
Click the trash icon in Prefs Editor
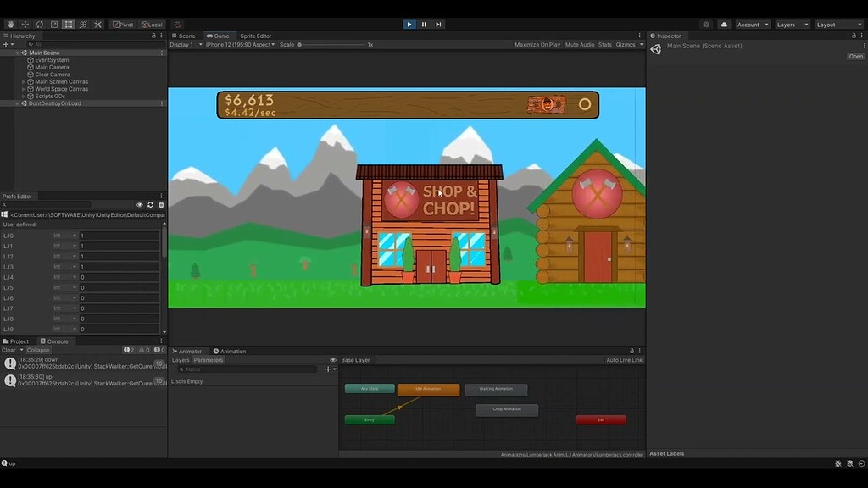(x=161, y=205)
